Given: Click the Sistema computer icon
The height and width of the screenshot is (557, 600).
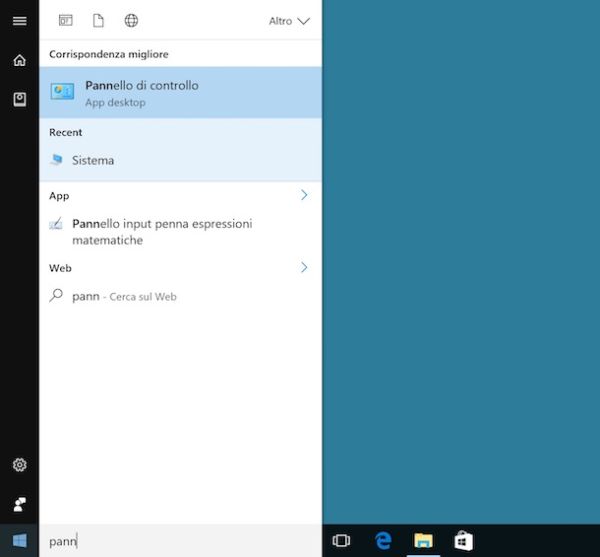Looking at the screenshot, I should [x=56, y=159].
